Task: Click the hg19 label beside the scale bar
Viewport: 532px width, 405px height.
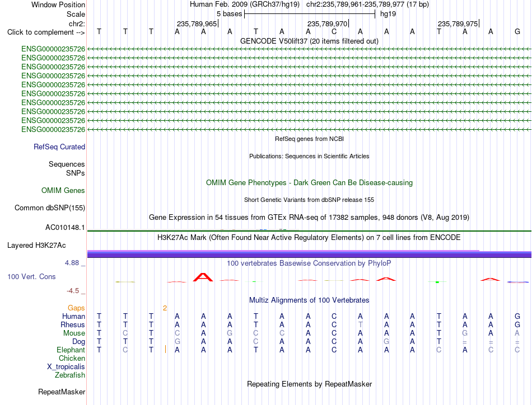Action: (388, 14)
